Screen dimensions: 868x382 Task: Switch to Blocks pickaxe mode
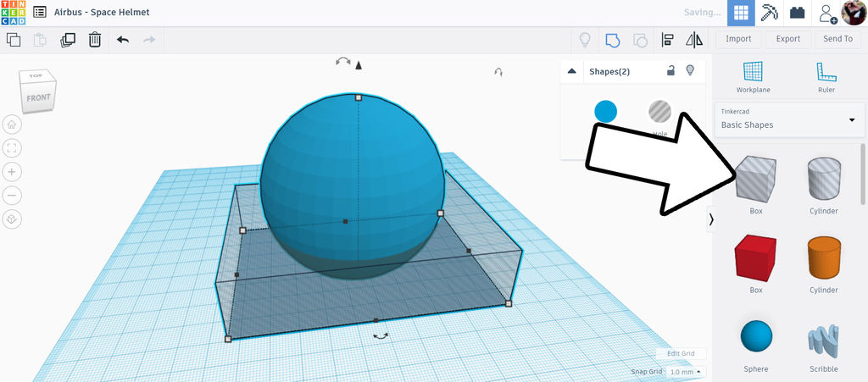(x=770, y=13)
